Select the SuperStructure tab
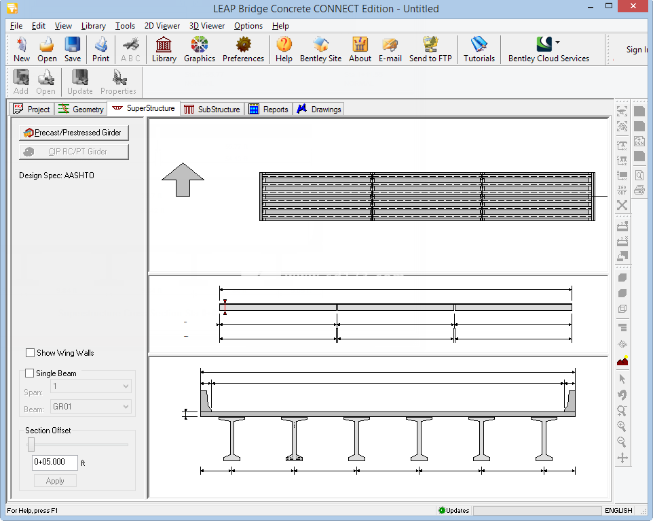 coord(144,108)
